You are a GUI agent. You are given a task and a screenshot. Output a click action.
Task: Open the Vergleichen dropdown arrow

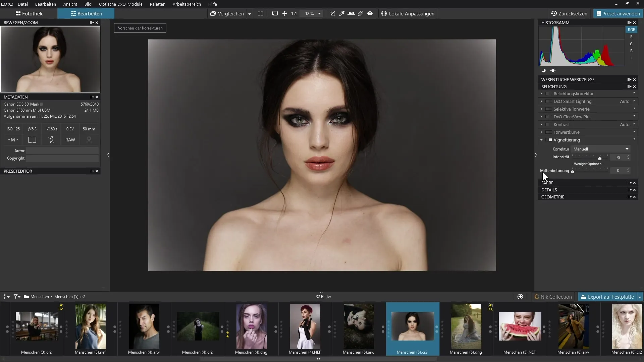pyautogui.click(x=250, y=14)
